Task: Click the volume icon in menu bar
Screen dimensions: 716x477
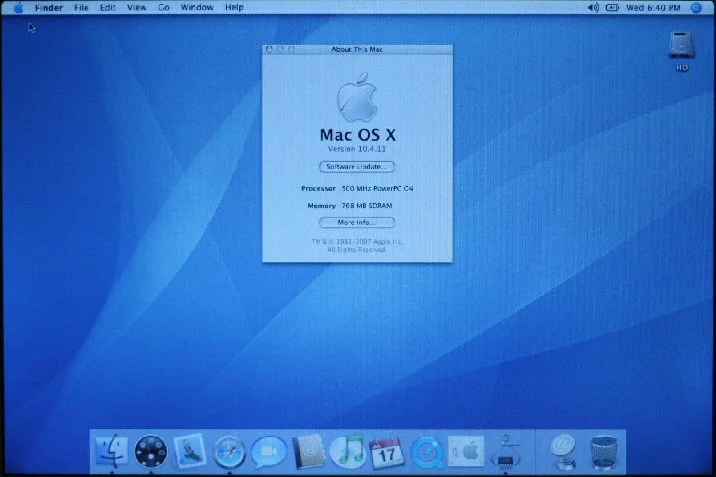Action: click(x=593, y=8)
